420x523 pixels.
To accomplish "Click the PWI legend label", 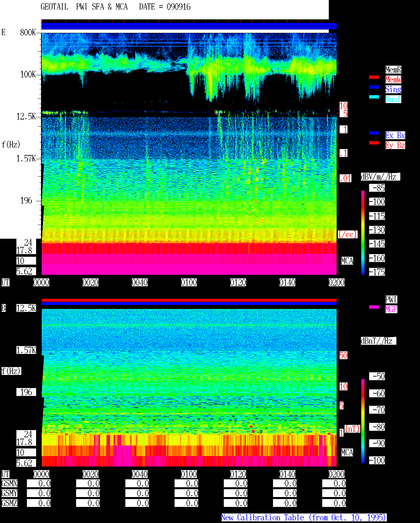I will pyautogui.click(x=391, y=299).
